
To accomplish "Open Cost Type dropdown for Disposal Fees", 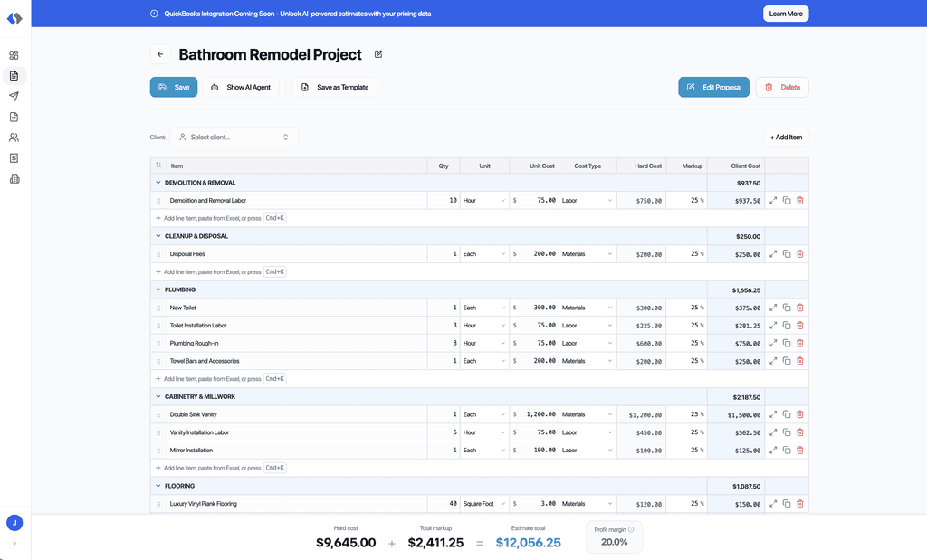I will (587, 254).
